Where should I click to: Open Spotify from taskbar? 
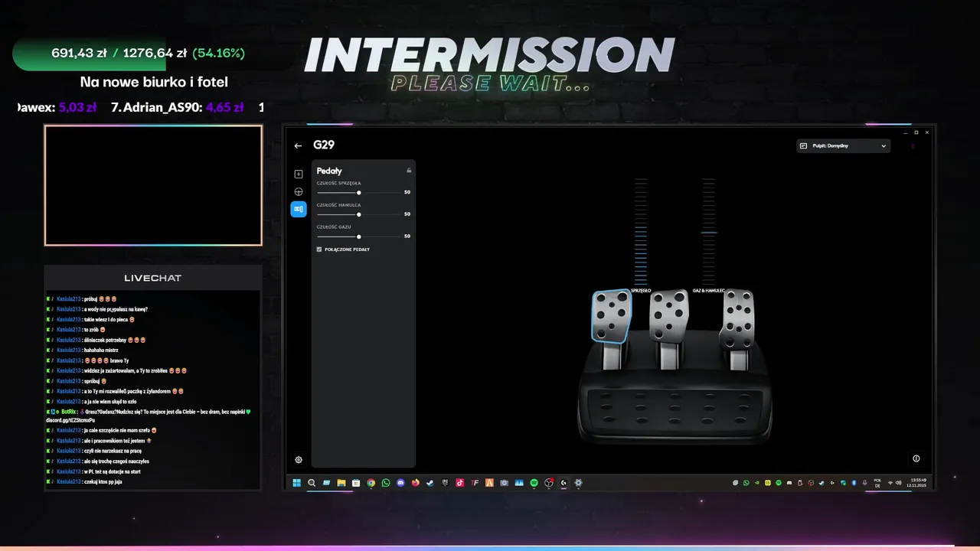pos(534,483)
